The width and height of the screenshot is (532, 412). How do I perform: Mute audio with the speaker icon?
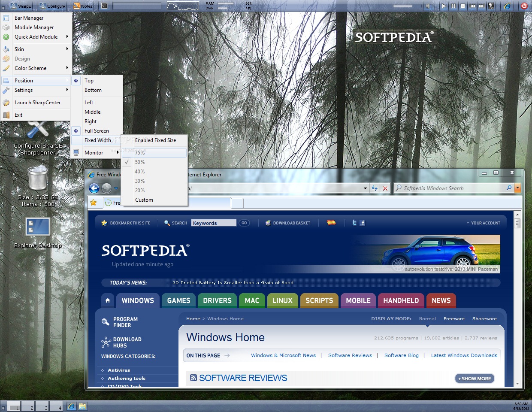(428, 6)
